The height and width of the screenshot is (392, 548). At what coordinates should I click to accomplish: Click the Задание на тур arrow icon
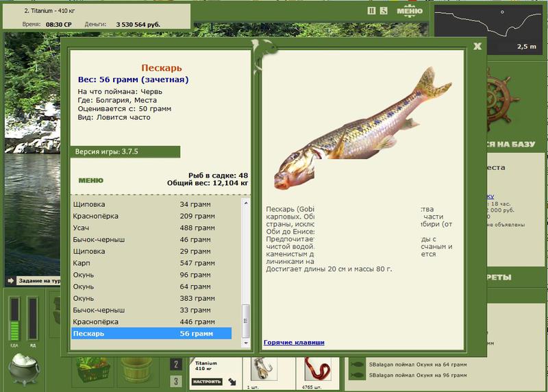pyautogui.click(x=10, y=280)
